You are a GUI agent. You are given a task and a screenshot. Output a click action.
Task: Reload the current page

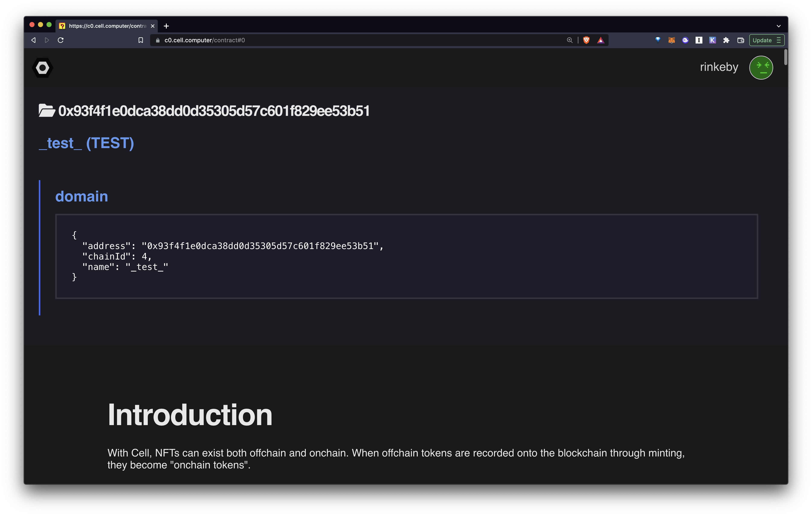click(x=61, y=40)
